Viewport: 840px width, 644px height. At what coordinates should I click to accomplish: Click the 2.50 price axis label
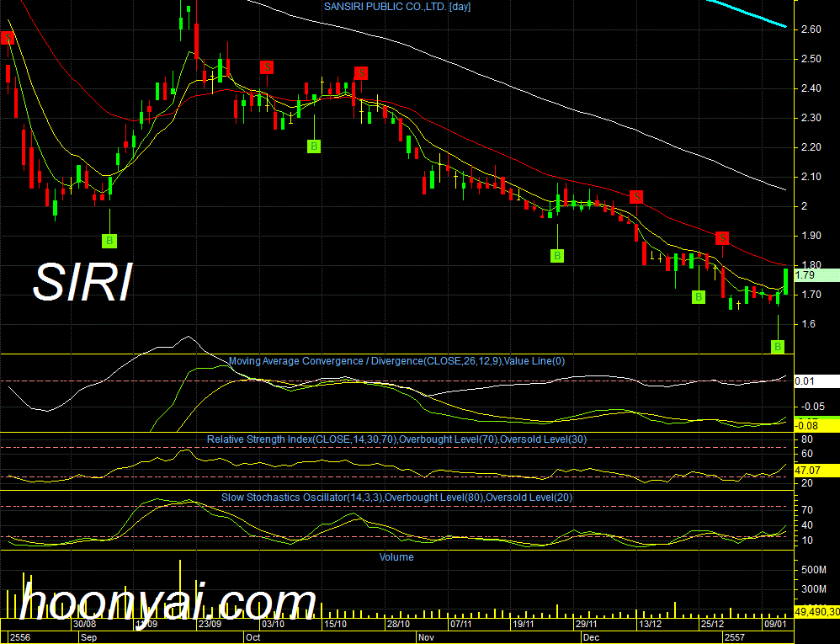tap(811, 59)
